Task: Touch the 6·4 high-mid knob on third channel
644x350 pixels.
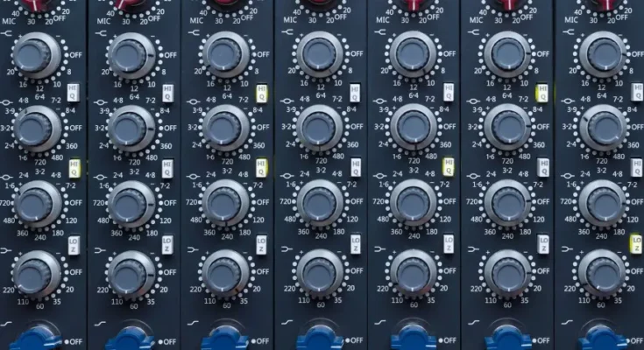Action: (x=225, y=128)
